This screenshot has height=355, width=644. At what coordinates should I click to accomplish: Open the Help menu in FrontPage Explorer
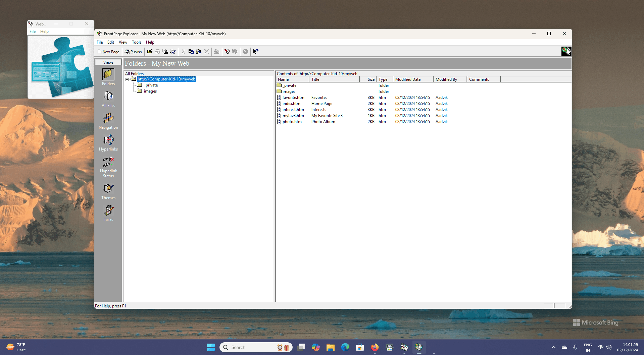point(150,42)
